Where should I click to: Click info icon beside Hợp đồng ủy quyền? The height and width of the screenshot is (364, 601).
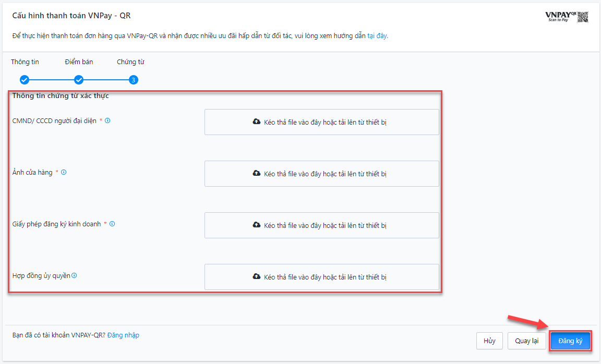click(75, 275)
